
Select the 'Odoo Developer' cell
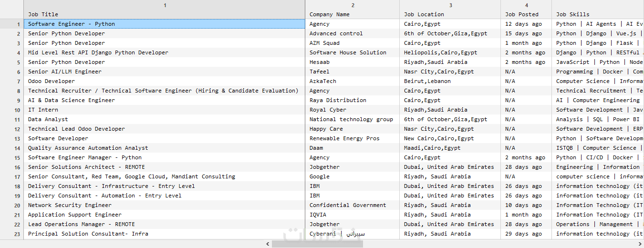(165, 81)
